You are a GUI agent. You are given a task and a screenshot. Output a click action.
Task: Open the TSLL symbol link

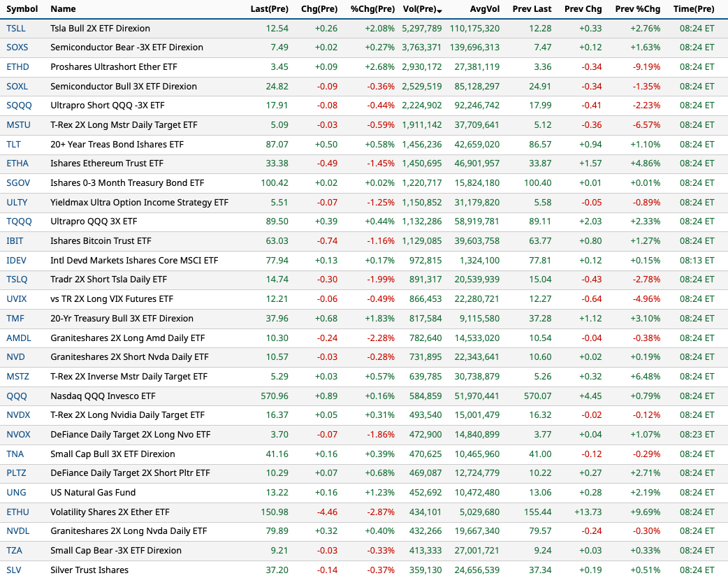point(17,29)
